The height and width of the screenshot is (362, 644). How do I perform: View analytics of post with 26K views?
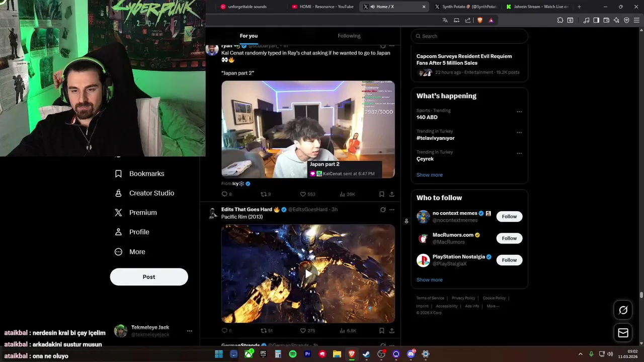347,194
